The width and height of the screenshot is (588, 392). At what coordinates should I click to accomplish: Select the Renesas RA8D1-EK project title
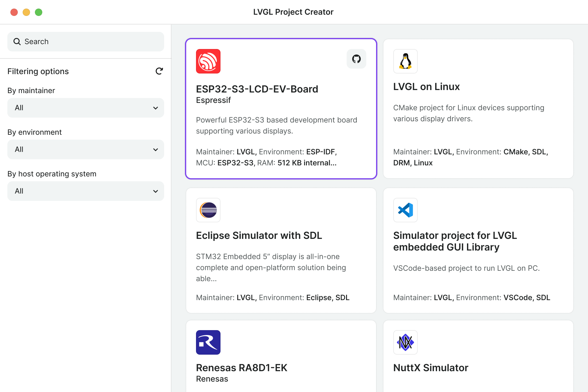point(242,368)
